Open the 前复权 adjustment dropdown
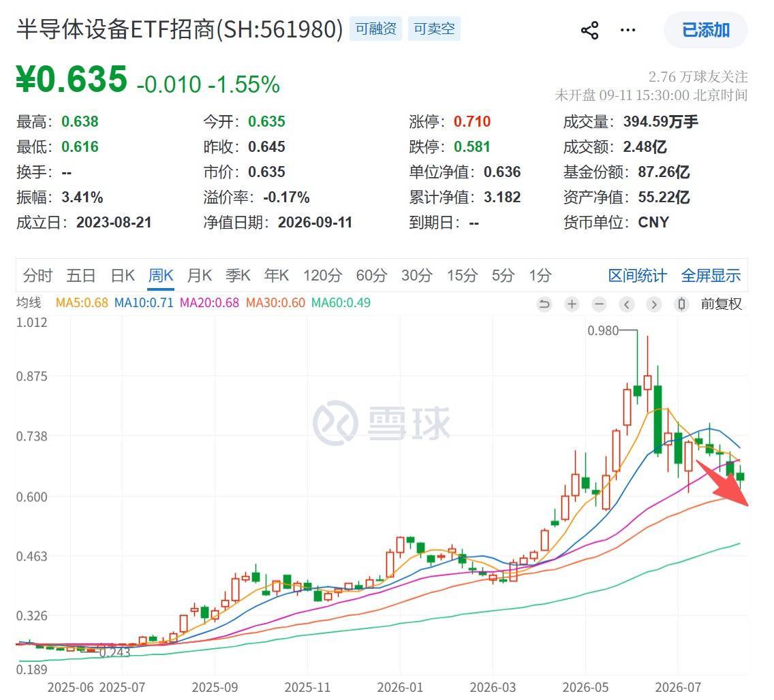The image size is (774, 700). pos(721,304)
